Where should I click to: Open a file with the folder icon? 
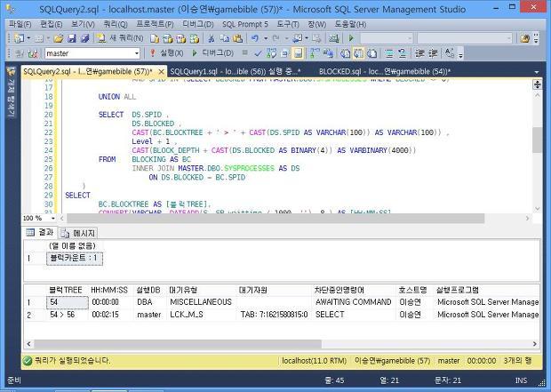[59, 38]
